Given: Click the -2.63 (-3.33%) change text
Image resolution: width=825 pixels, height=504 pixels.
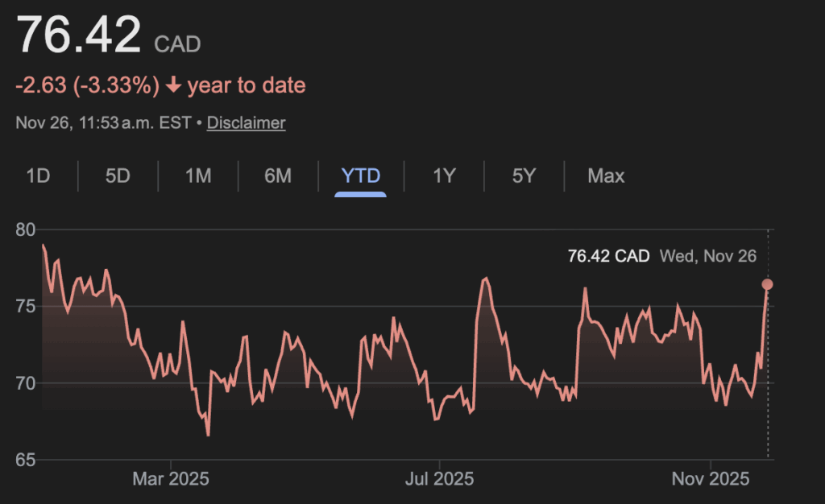Looking at the screenshot, I should pos(88,85).
